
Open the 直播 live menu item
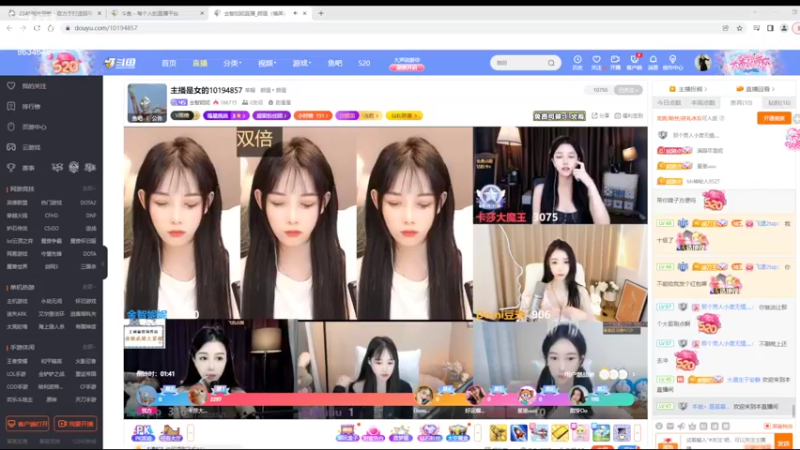(199, 63)
